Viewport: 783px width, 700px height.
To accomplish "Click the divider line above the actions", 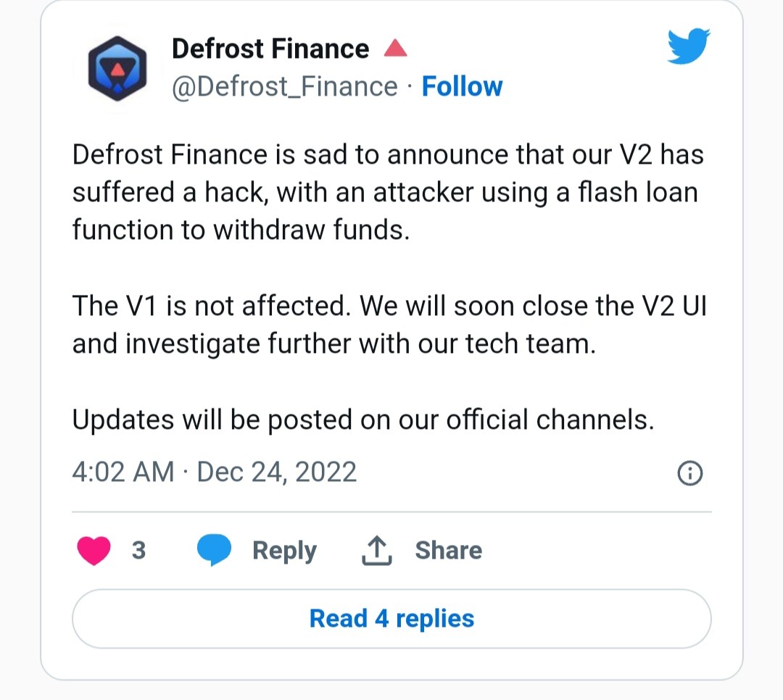I will [391, 512].
